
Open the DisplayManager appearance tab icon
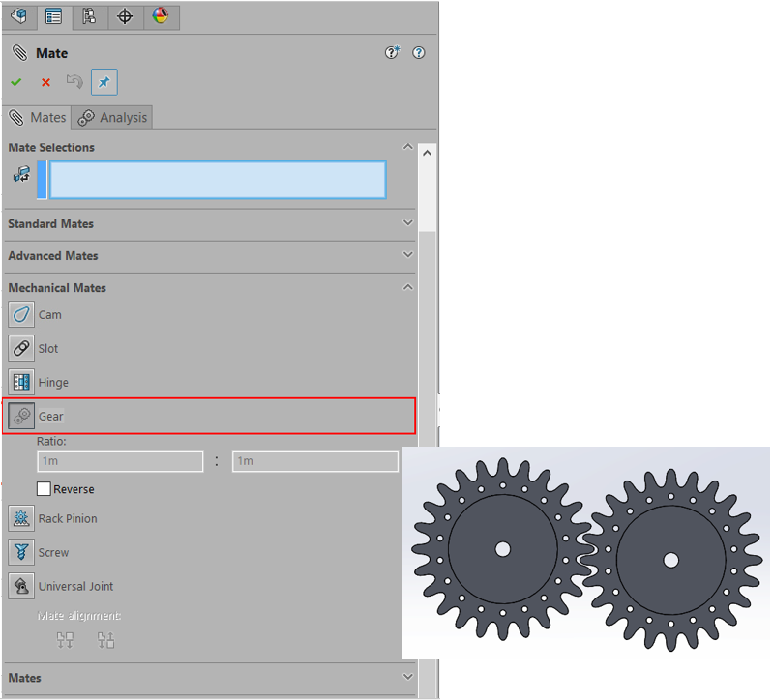pyautogui.click(x=160, y=16)
